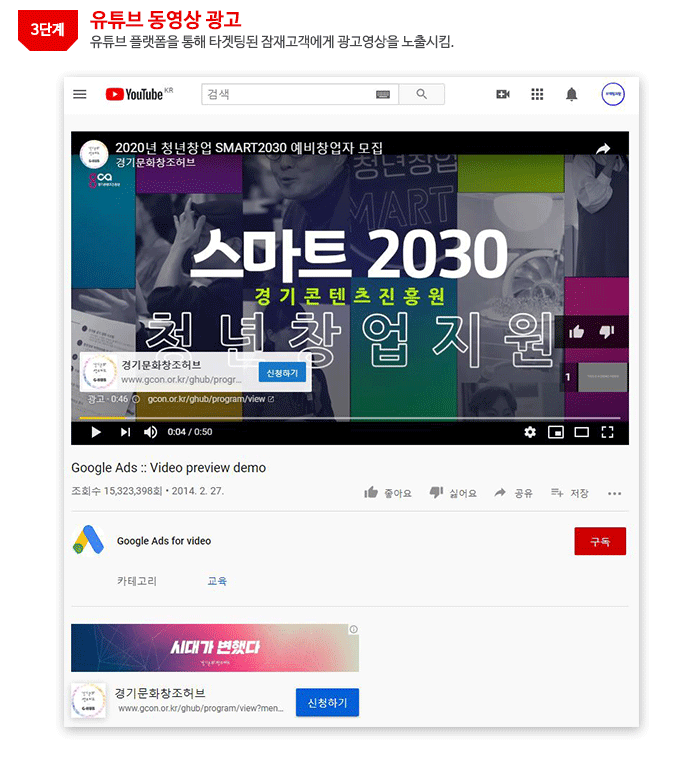Click the view count 조회수 15,323,398회

pyautogui.click(x=117, y=491)
